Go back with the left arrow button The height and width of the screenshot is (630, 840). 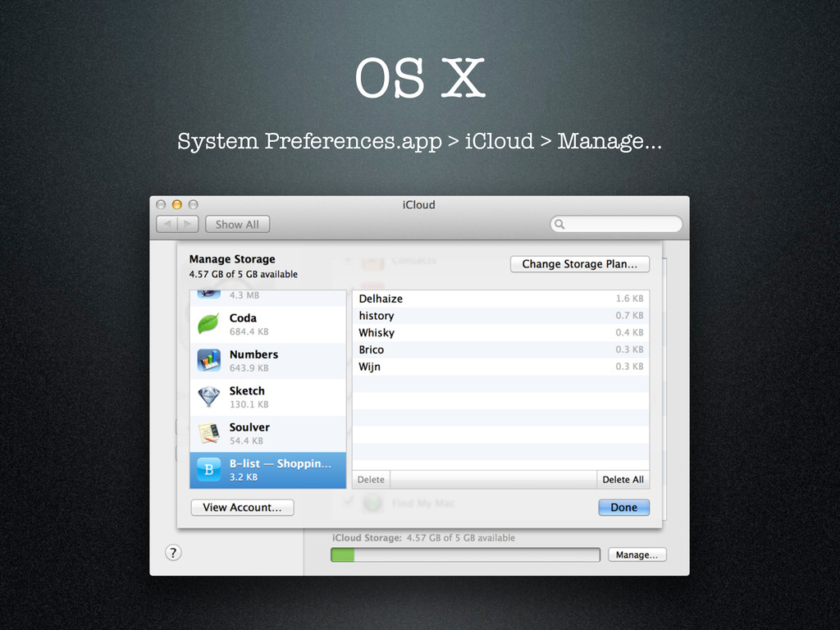pos(167,224)
